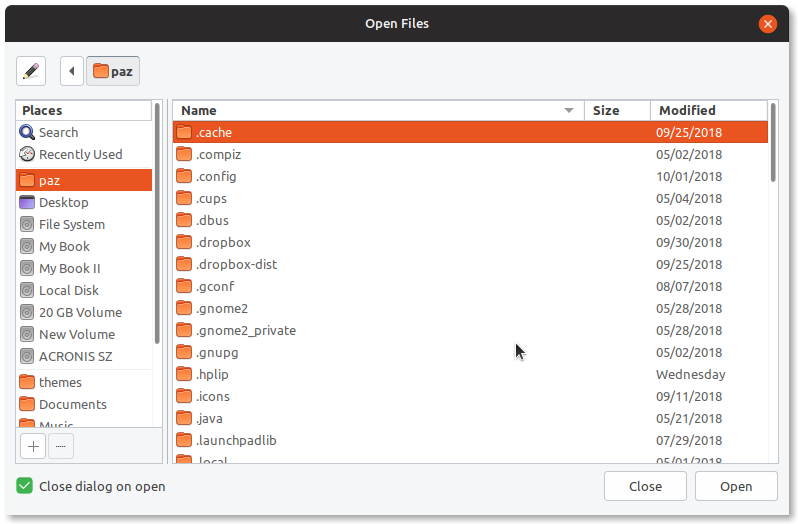The height and width of the screenshot is (524, 798).
Task: Select the .dropbox folder
Action: click(x=470, y=242)
